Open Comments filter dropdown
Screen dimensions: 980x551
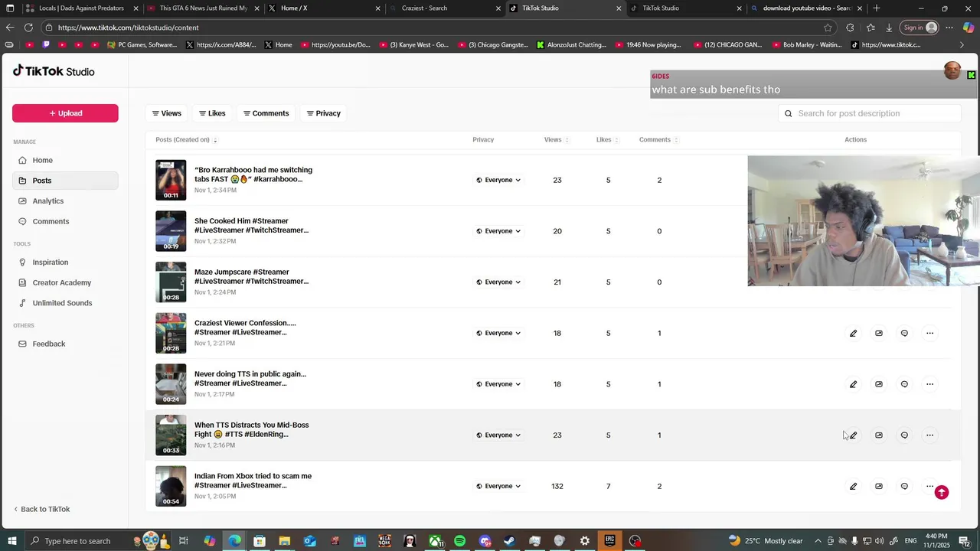(x=266, y=113)
